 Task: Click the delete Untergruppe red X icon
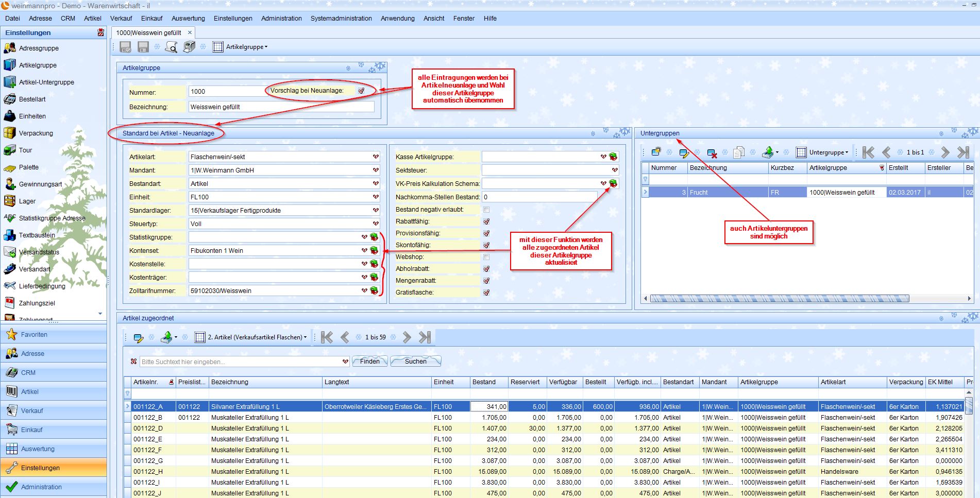[712, 152]
